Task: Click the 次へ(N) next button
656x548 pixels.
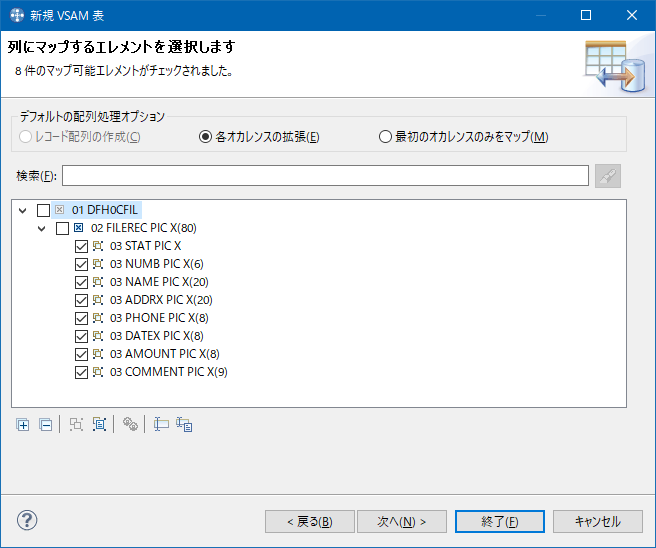Action: coord(402,521)
